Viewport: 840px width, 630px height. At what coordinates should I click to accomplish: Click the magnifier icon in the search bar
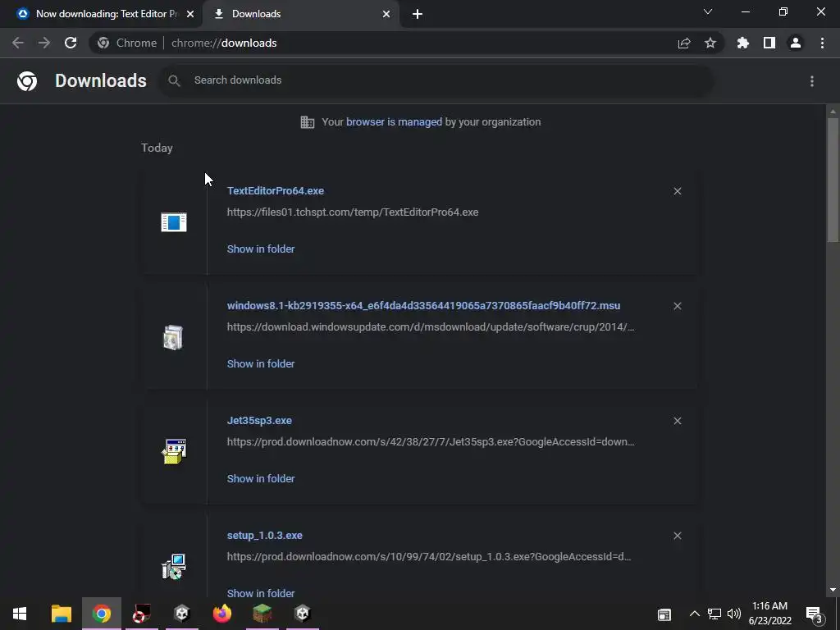[x=174, y=81]
